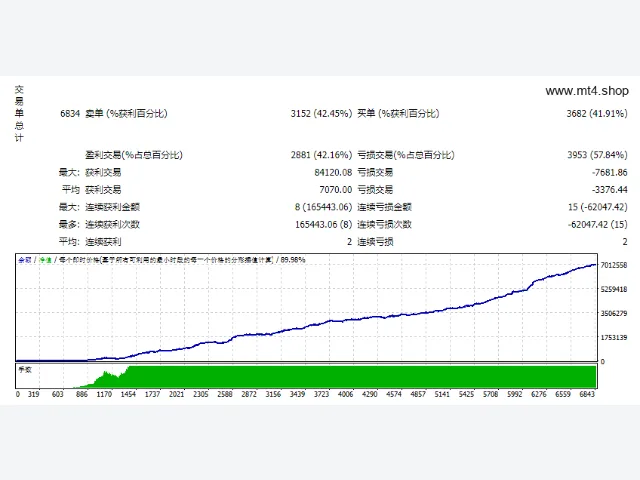The width and height of the screenshot is (640, 480).
Task: Select average loss trade value -3376.44
Action: pos(609,190)
